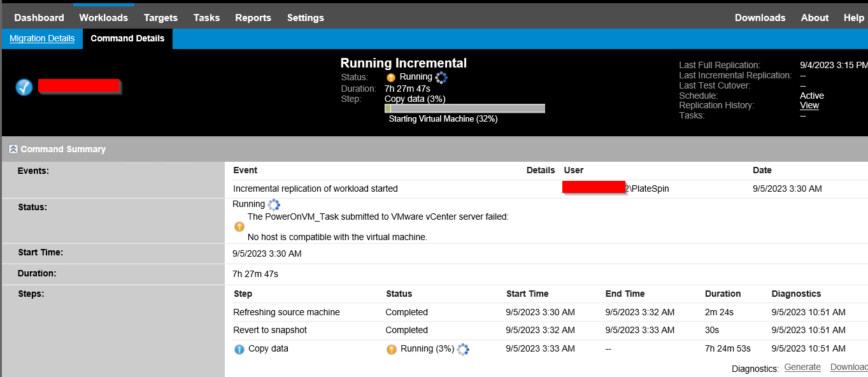
Task: Open the Reports section
Action: [253, 18]
